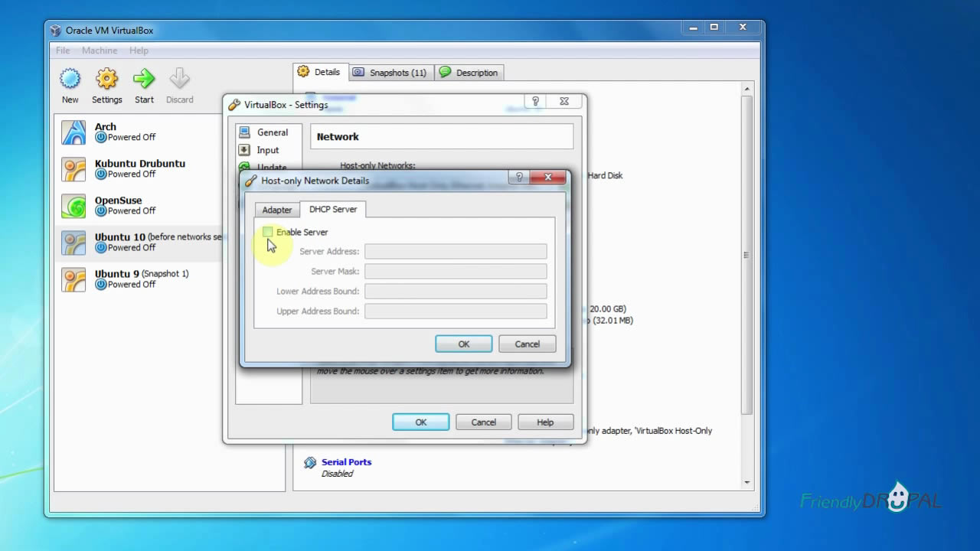Click Arch powered off status icon

point(100,138)
